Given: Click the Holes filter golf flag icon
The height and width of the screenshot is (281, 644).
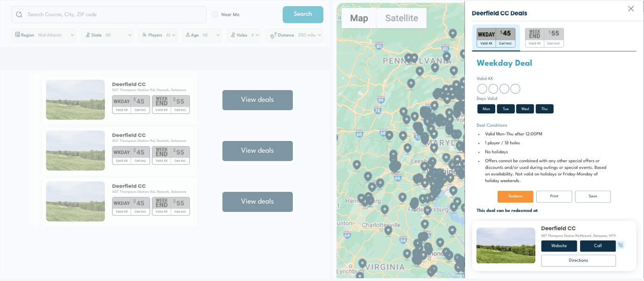Looking at the screenshot, I should (x=232, y=35).
